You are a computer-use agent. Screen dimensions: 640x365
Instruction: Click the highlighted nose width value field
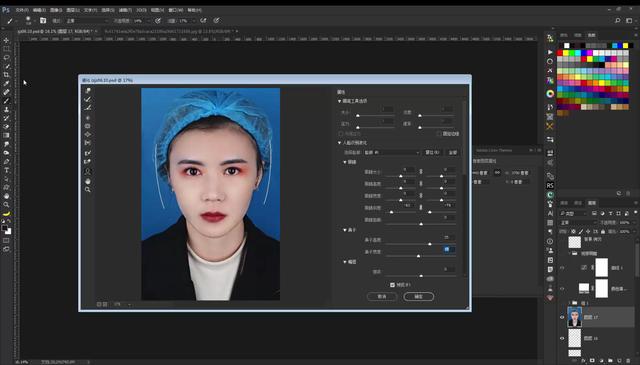coord(449,249)
